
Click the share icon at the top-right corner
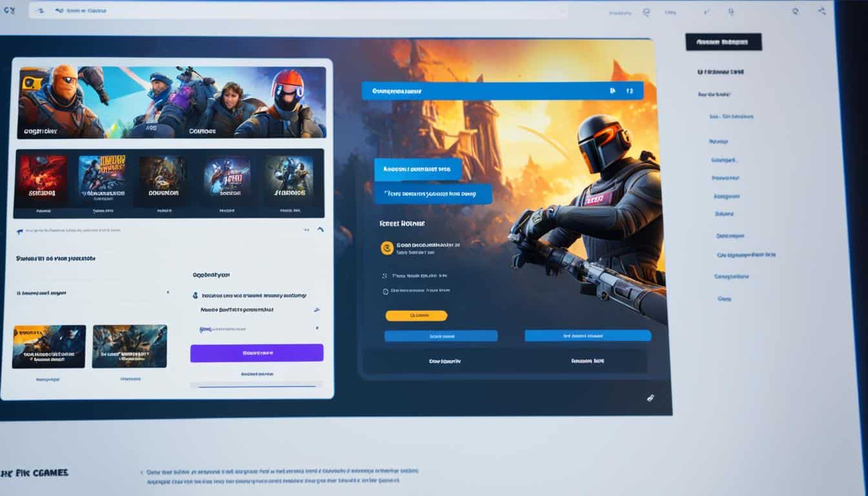point(822,10)
